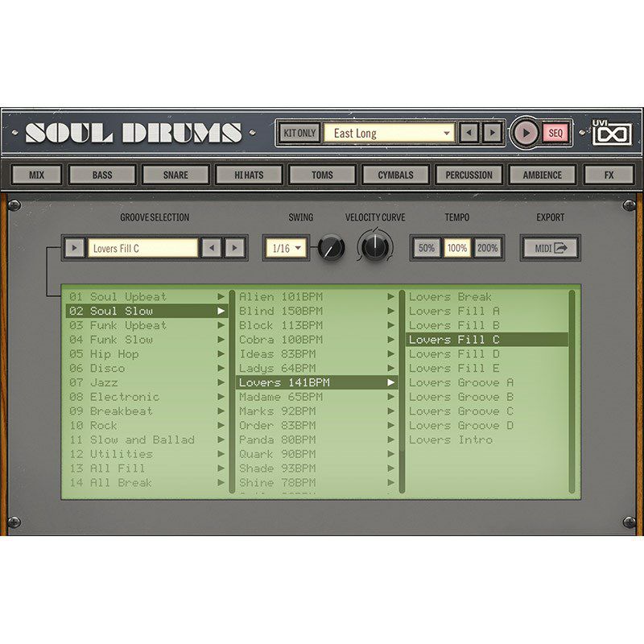The width and height of the screenshot is (644, 644).
Task: Click the groove list right scrollbar
Action: (572, 392)
